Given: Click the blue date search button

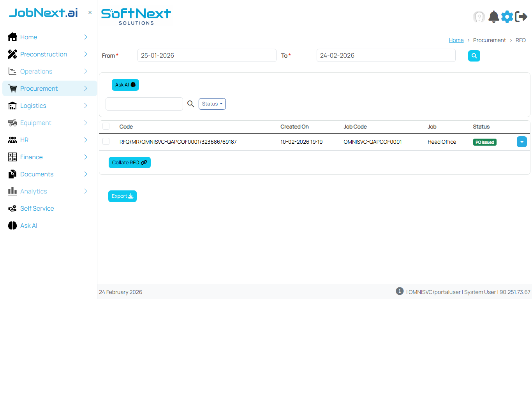Looking at the screenshot, I should [x=474, y=56].
